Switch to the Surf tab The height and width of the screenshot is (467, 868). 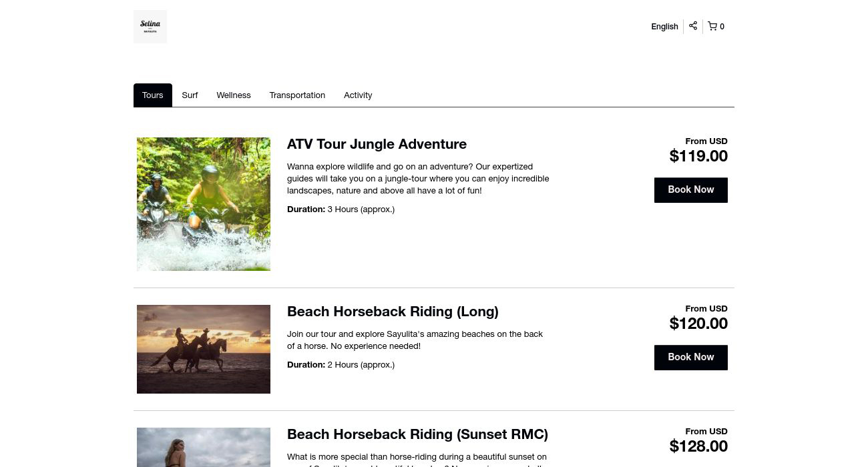190,95
